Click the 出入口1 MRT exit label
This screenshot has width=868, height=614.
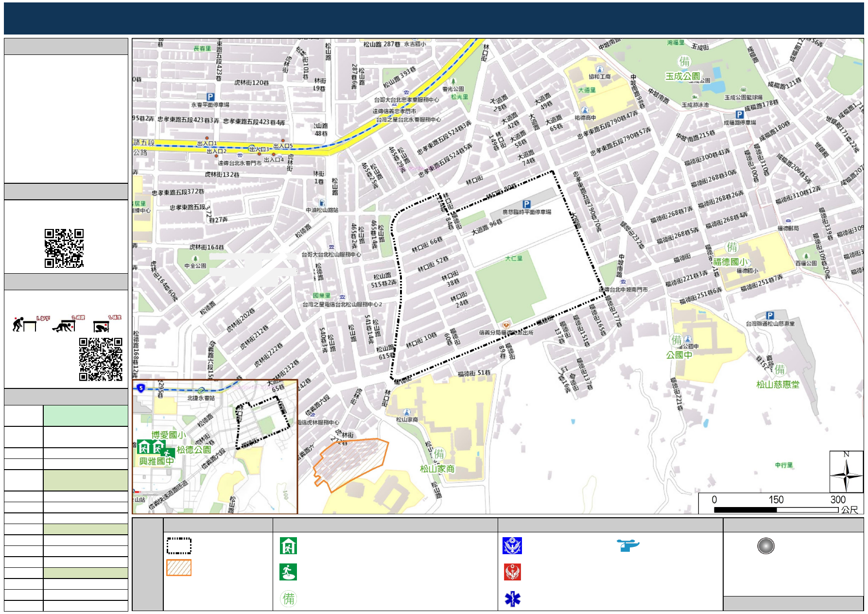click(207, 143)
